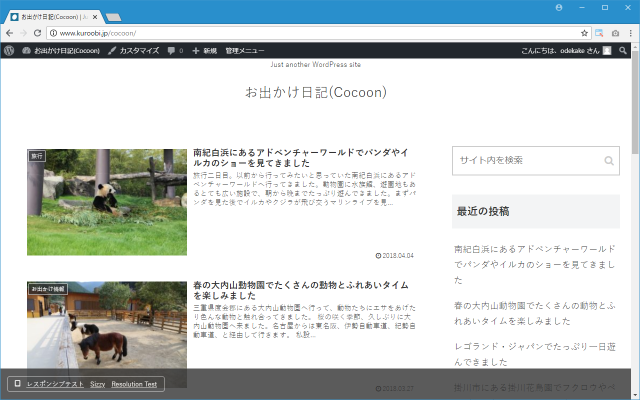
Task: Open the 新規 admin bar menu
Action: (x=204, y=50)
